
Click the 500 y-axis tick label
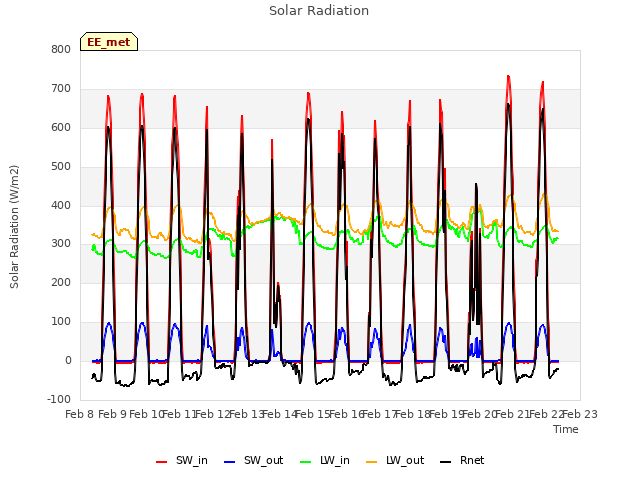61,167
